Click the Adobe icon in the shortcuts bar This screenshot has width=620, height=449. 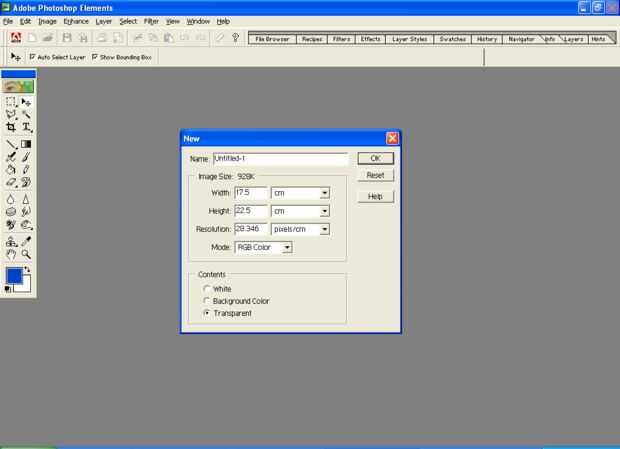tap(16, 38)
